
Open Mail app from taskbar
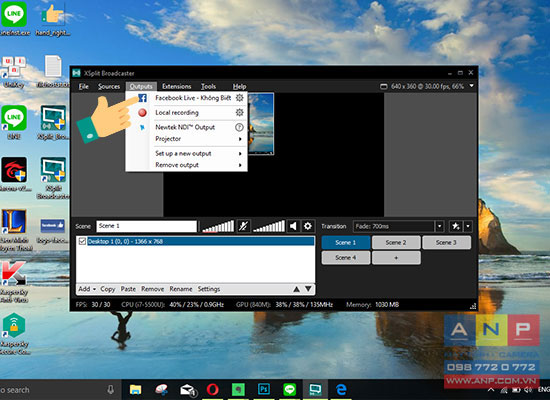click(x=187, y=389)
